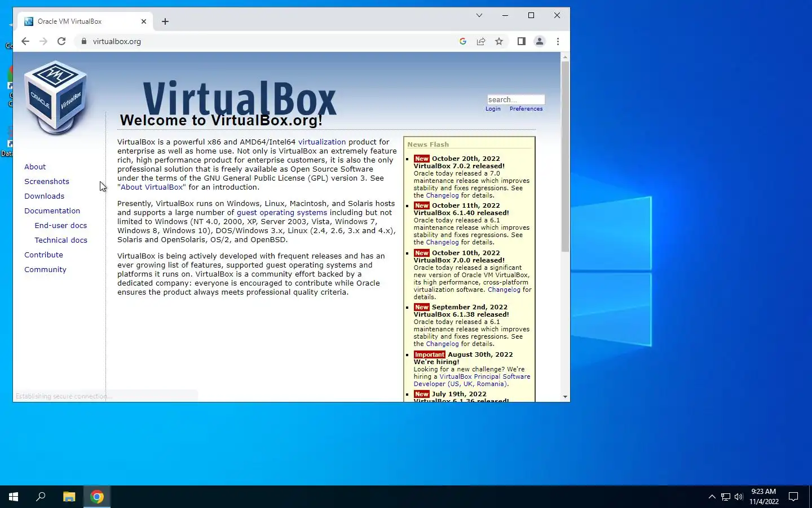Go to the About page
This screenshot has height=508, width=812.
[x=35, y=167]
